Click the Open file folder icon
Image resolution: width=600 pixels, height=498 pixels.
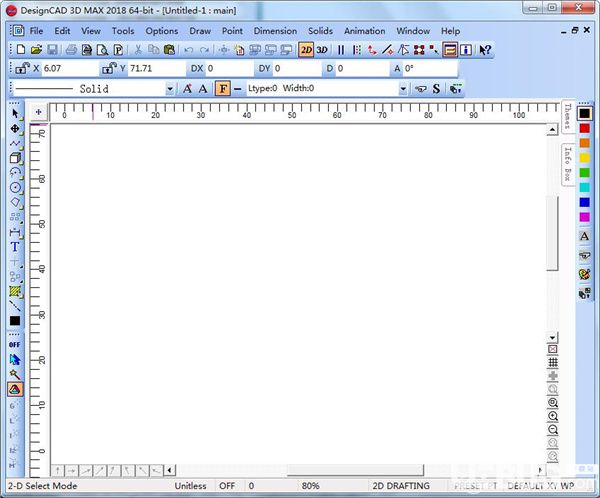[x=36, y=50]
